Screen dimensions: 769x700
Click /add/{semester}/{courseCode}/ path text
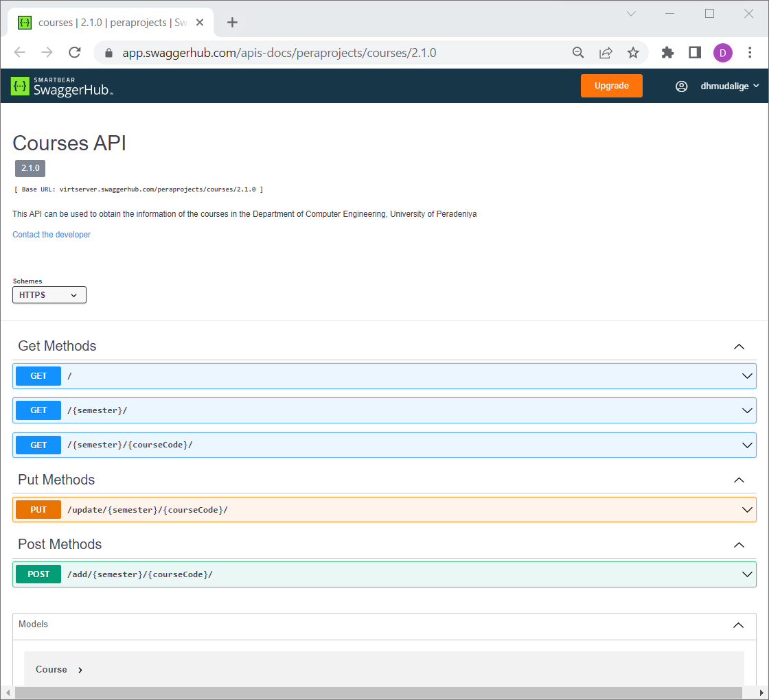point(140,574)
